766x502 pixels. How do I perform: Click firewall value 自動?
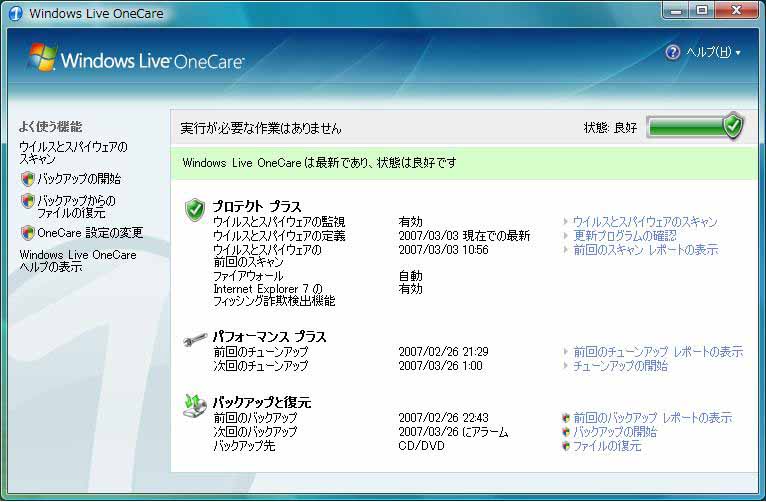pos(410,276)
